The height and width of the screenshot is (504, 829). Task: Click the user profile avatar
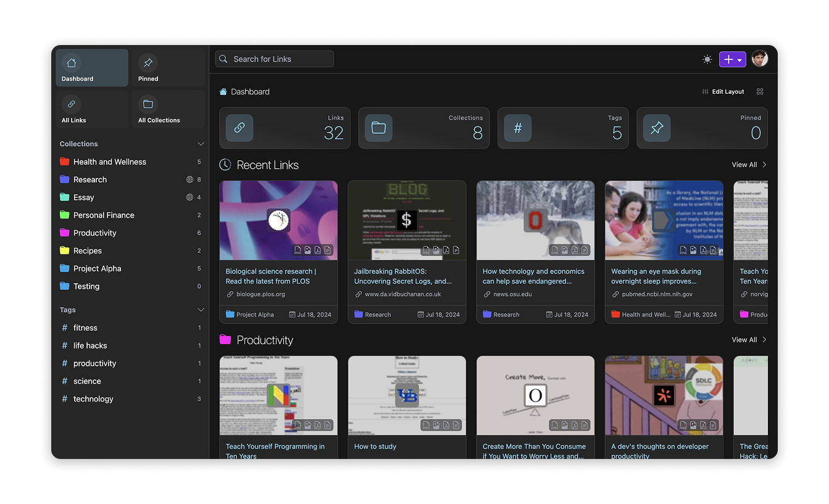pyautogui.click(x=759, y=59)
